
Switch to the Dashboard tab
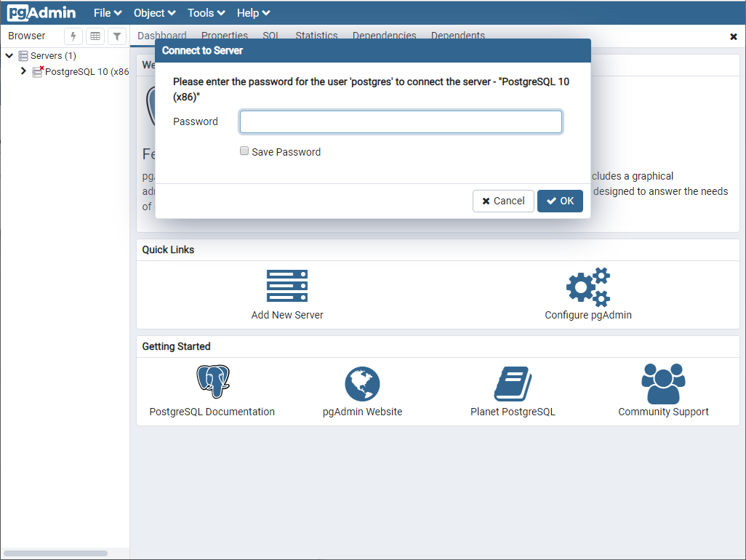(x=161, y=35)
